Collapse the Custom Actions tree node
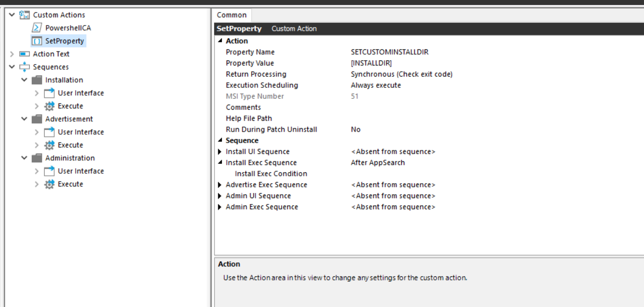Image resolution: width=644 pixels, height=307 pixels. point(12,15)
